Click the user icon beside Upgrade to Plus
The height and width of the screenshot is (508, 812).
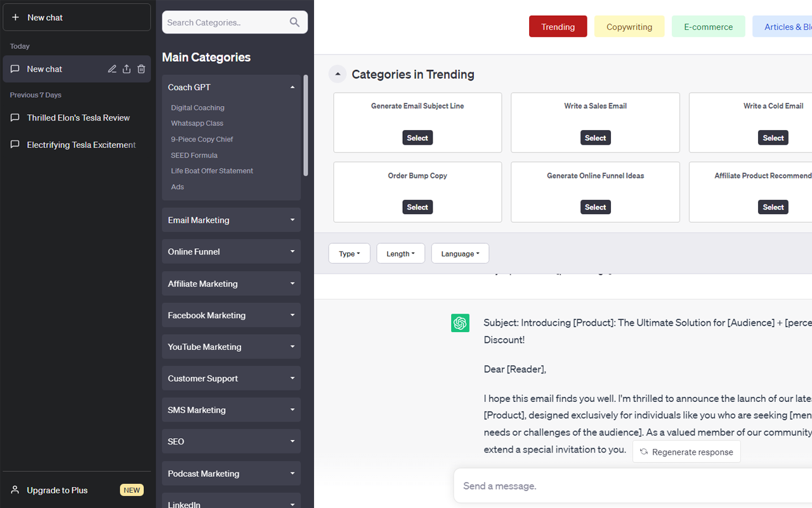pyautogui.click(x=15, y=490)
